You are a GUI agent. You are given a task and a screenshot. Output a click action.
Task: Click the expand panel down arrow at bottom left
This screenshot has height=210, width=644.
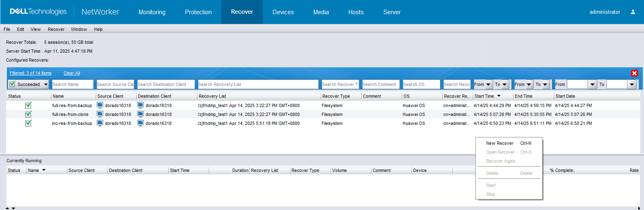pos(13,208)
